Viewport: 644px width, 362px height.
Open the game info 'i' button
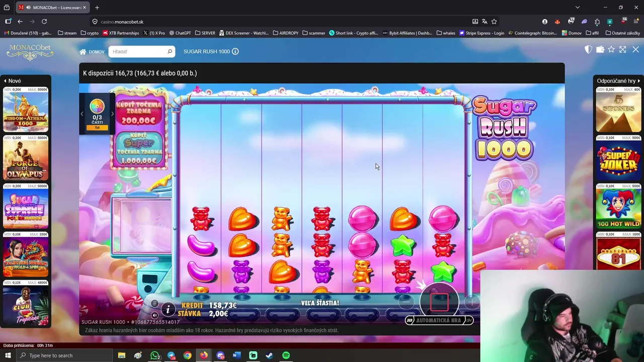tap(168, 309)
